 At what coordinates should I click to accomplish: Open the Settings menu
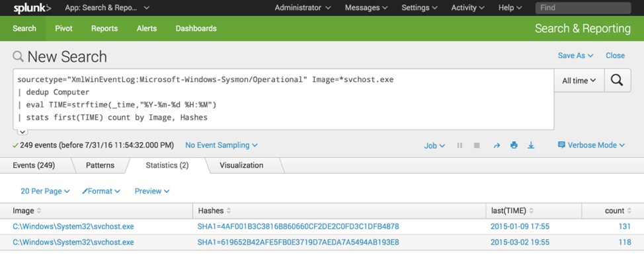click(419, 8)
